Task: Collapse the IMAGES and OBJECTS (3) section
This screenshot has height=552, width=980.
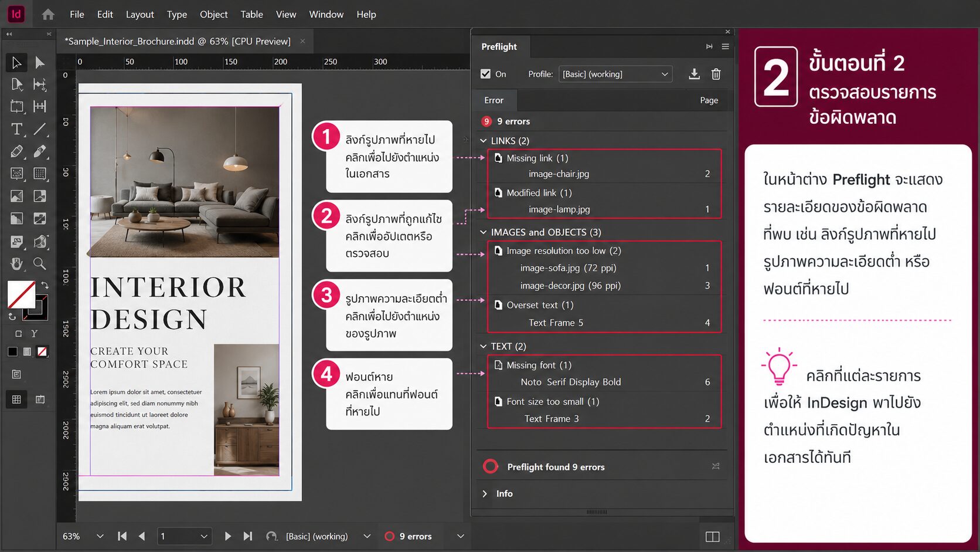Action: coord(484,232)
